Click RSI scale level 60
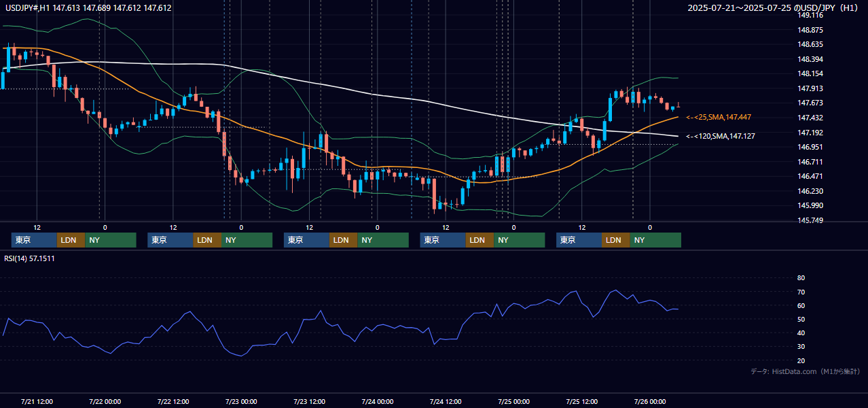868x408 pixels. point(801,305)
